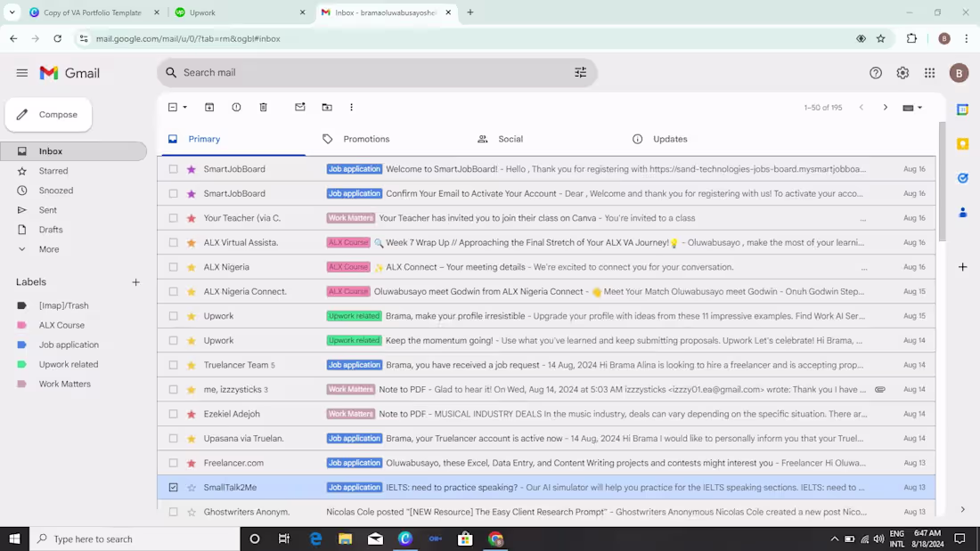Uncheck the selected SmallTalk2Me email

point(173,487)
